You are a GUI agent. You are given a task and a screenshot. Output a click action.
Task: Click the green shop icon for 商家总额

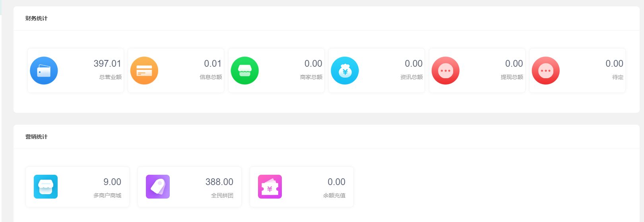coord(245,71)
